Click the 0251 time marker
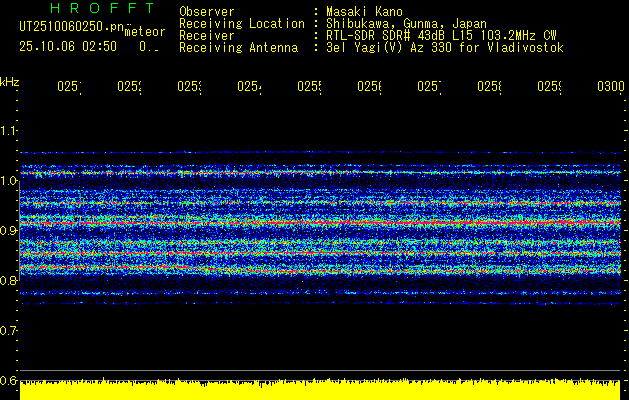629x400 pixels. click(69, 86)
